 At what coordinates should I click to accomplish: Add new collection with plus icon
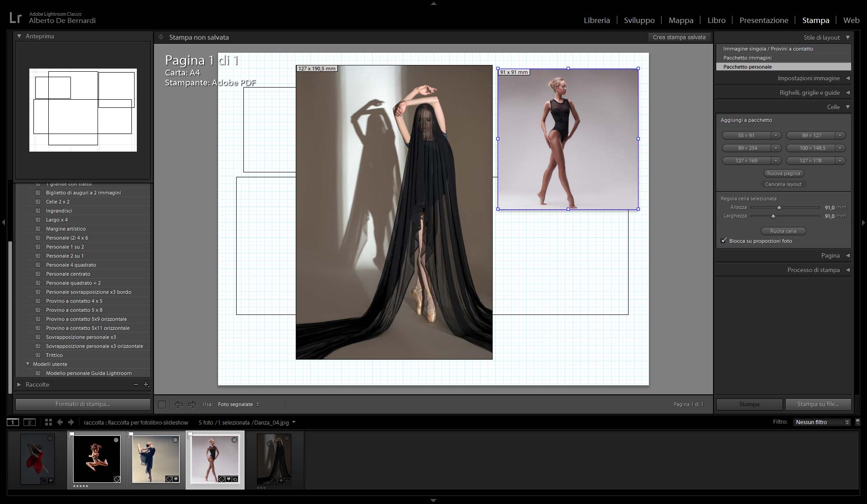[146, 384]
